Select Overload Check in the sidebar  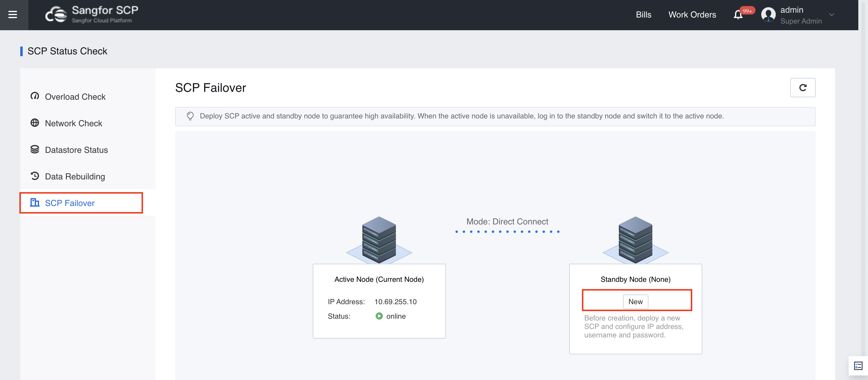click(x=88, y=97)
